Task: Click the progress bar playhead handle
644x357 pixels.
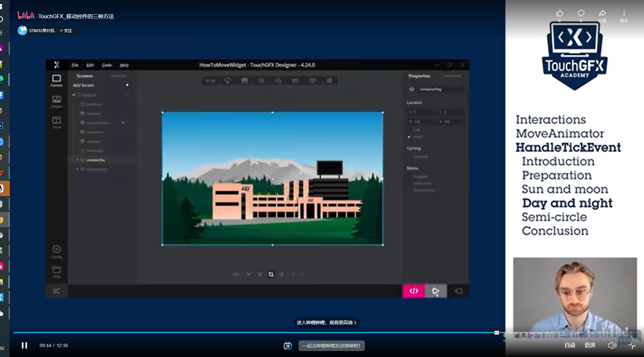Action: (496, 332)
